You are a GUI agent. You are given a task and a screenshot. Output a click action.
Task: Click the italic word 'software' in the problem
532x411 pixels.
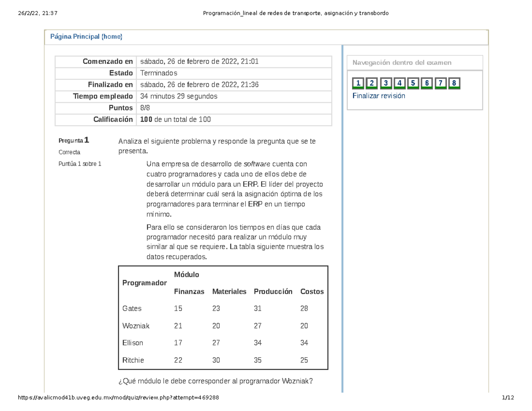257,164
